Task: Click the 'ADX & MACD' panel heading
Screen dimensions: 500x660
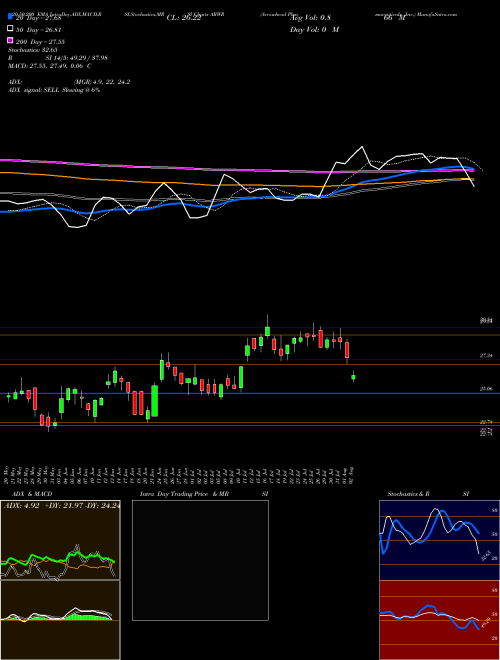Action: tap(32, 494)
